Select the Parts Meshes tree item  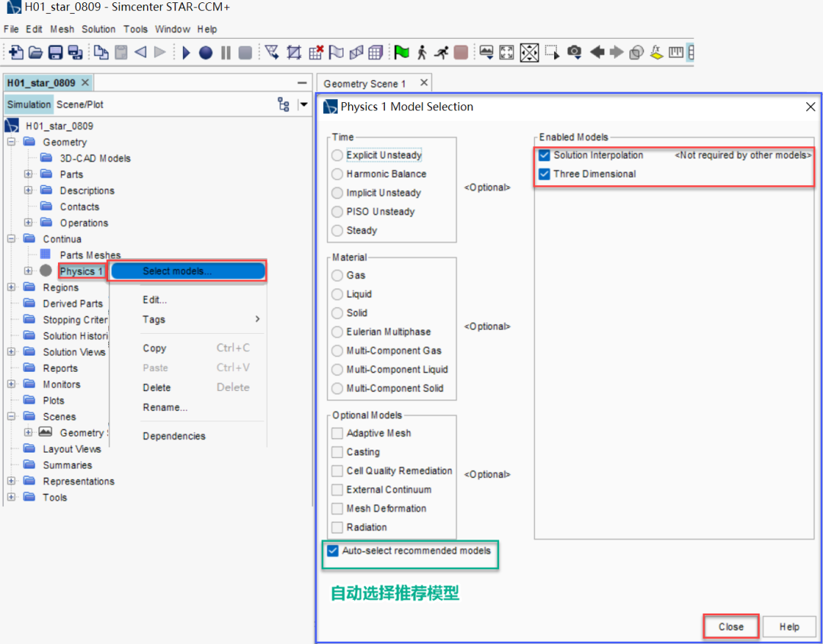coord(90,255)
